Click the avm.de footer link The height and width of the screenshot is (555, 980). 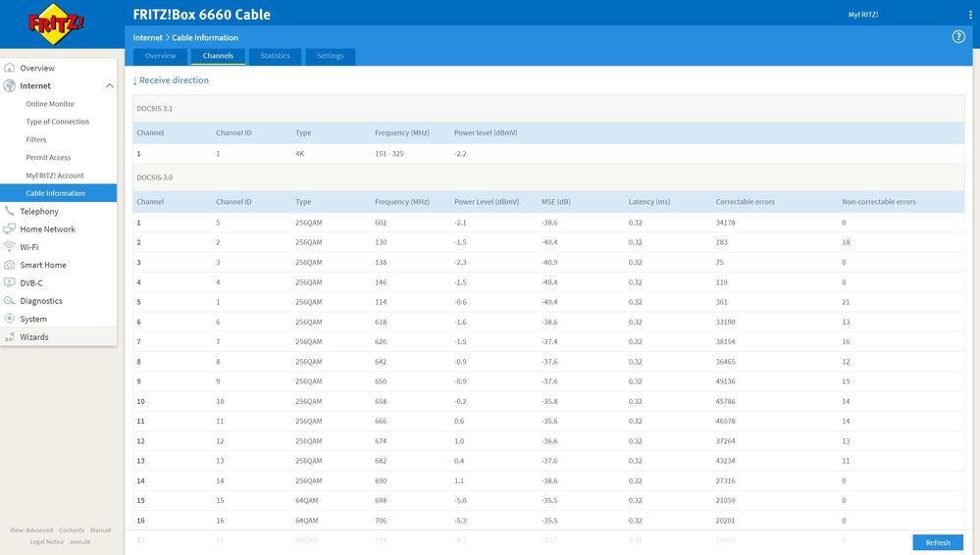(x=80, y=541)
